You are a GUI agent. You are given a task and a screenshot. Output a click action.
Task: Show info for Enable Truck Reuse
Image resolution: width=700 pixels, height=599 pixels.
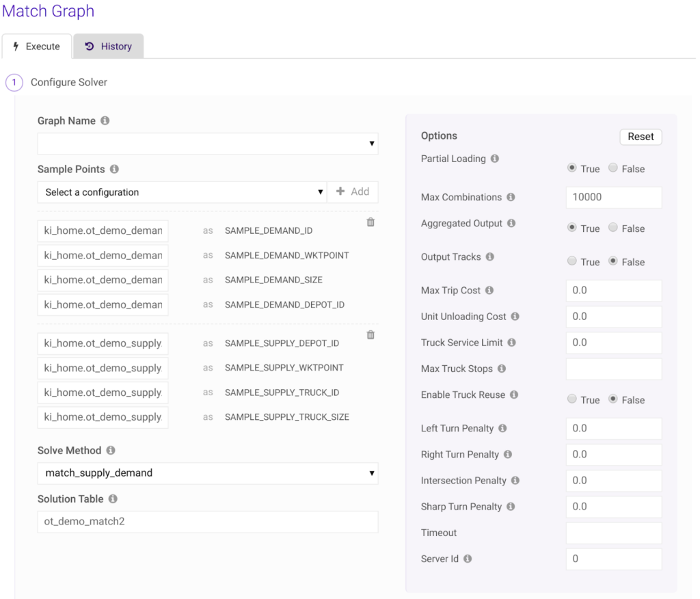click(514, 395)
